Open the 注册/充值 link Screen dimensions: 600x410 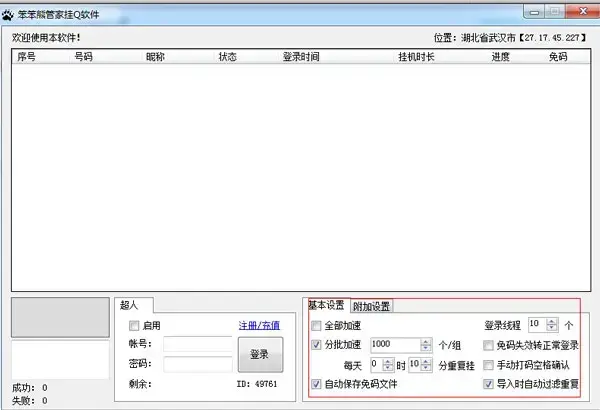(x=259, y=326)
